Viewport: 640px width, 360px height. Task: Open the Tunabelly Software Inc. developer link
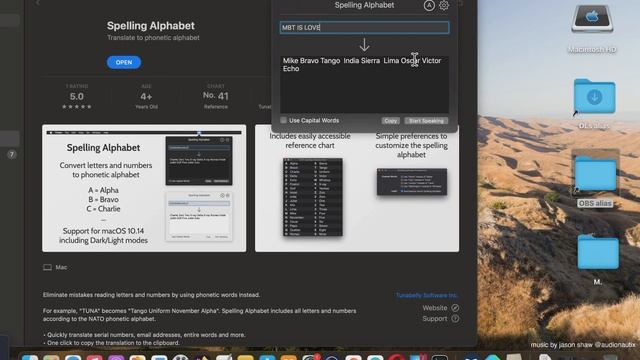coord(427,295)
